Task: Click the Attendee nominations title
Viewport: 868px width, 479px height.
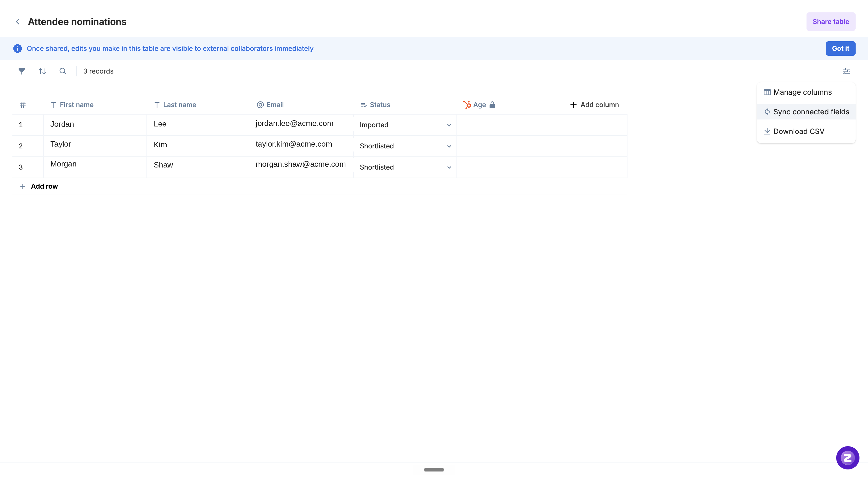Action: pos(77,21)
